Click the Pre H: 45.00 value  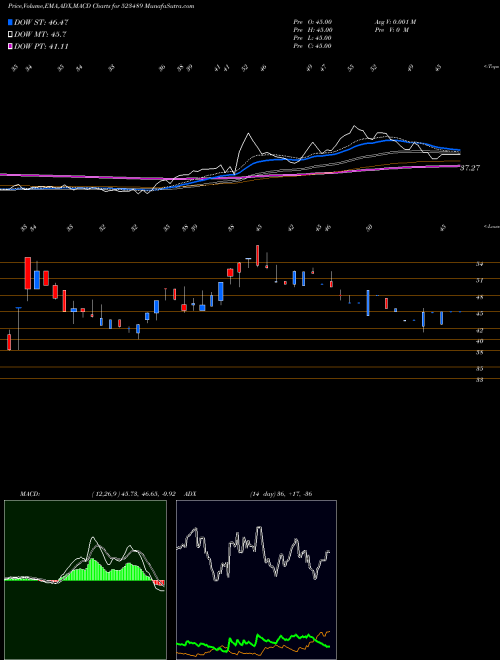313,30
